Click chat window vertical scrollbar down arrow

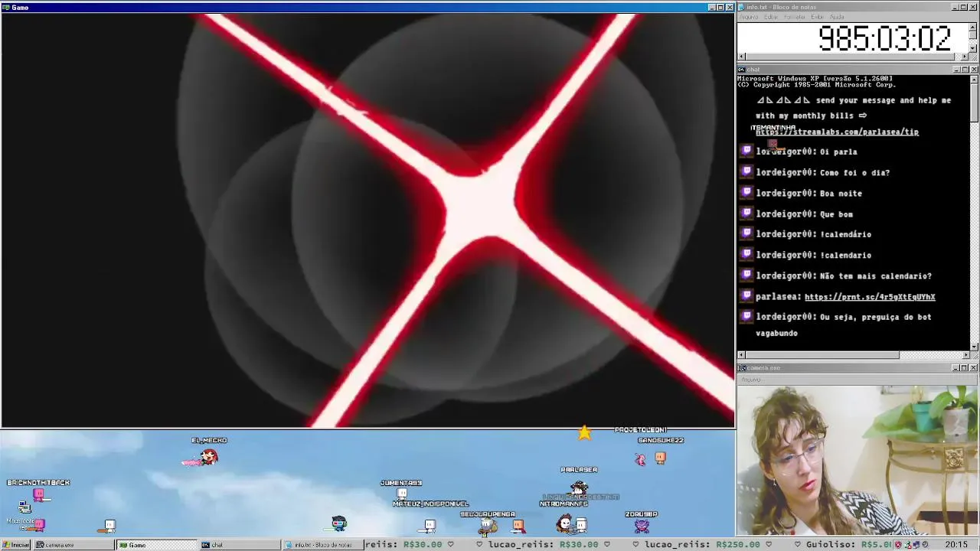point(974,347)
